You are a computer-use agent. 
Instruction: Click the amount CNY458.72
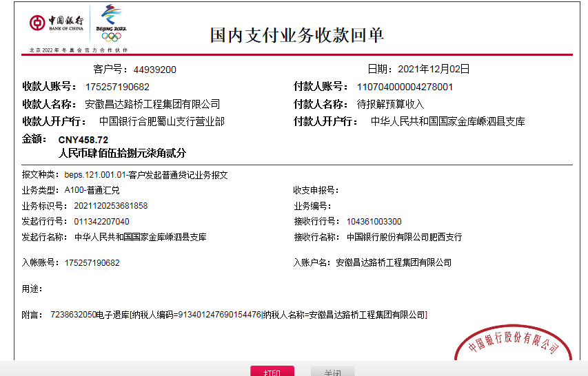83,140
